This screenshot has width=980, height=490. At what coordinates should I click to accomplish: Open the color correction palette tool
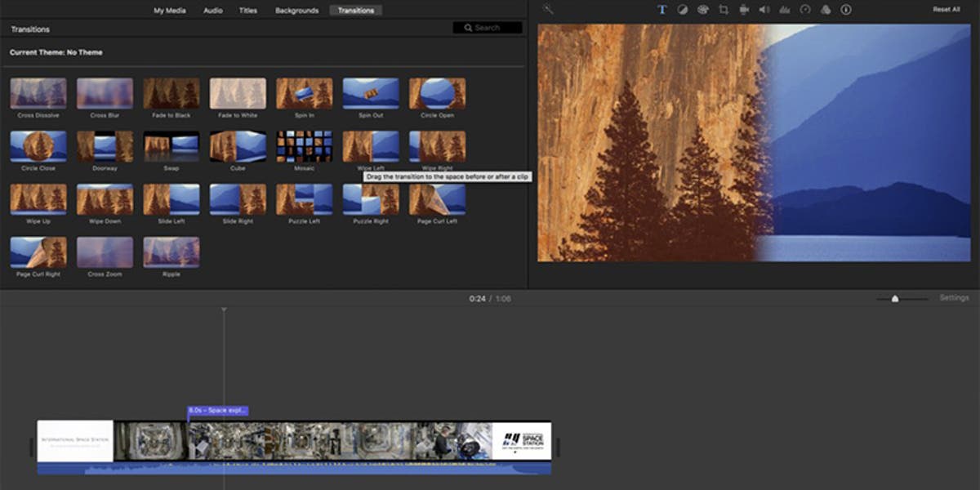(703, 10)
